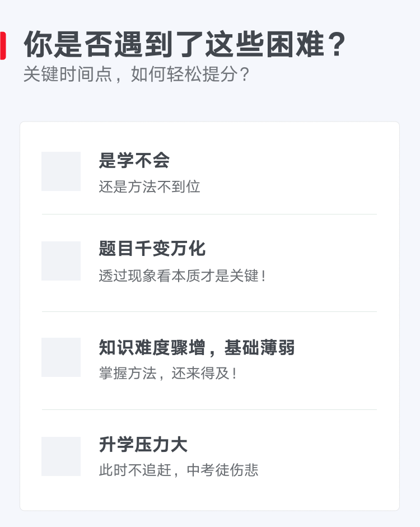Select the 是学不会 item title
The width and height of the screenshot is (420, 527).
click(134, 160)
